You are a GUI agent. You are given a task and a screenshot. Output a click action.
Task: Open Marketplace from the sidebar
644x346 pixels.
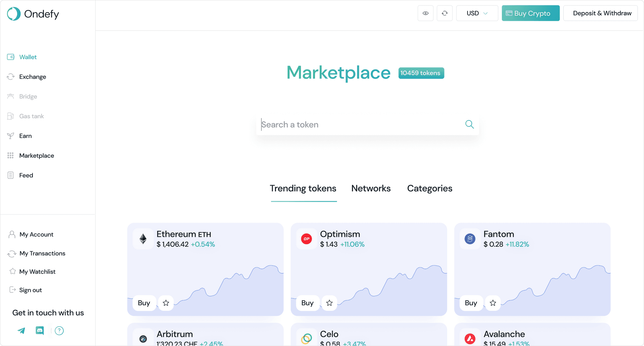tap(37, 156)
